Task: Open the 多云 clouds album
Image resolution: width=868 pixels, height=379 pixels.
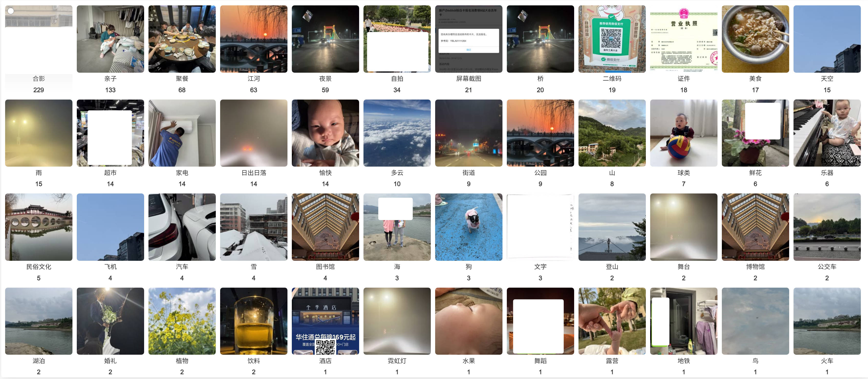Action: pos(397,133)
